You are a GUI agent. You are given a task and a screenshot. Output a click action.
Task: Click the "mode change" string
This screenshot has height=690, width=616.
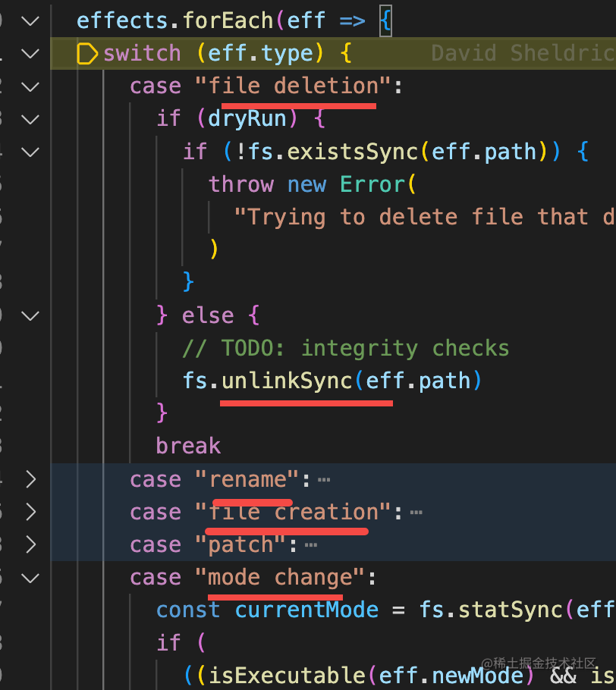pyautogui.click(x=280, y=577)
